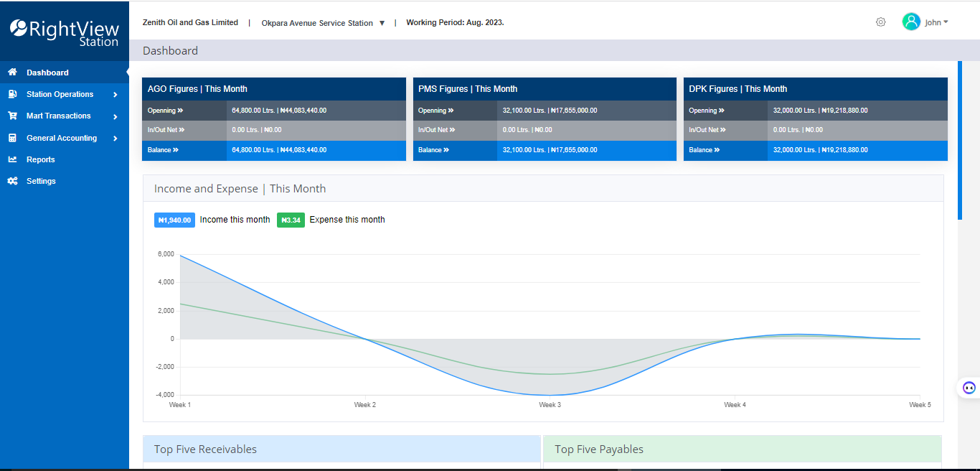This screenshot has height=471, width=980.
Task: Click the Dashboard page title bar text
Action: point(170,51)
